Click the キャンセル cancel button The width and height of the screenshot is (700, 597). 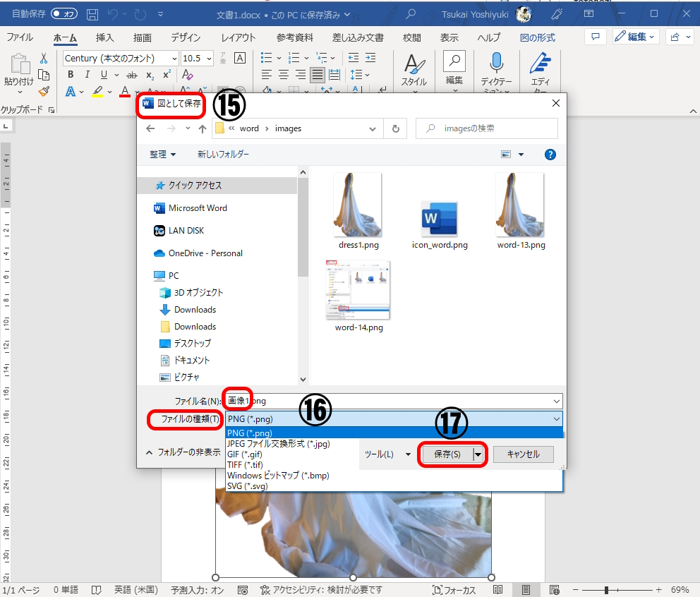pos(523,454)
